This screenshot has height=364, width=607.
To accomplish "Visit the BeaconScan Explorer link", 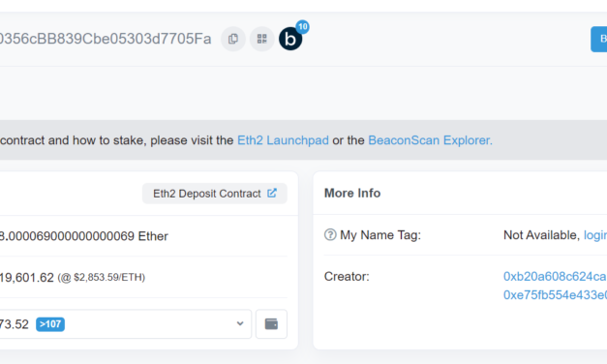I will tap(430, 140).
